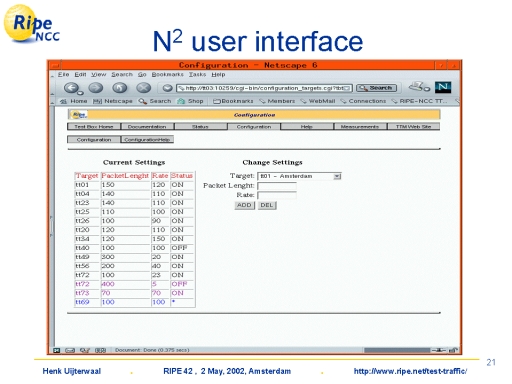Select the tt01 target cell
512x384 pixels.
pos(87,185)
